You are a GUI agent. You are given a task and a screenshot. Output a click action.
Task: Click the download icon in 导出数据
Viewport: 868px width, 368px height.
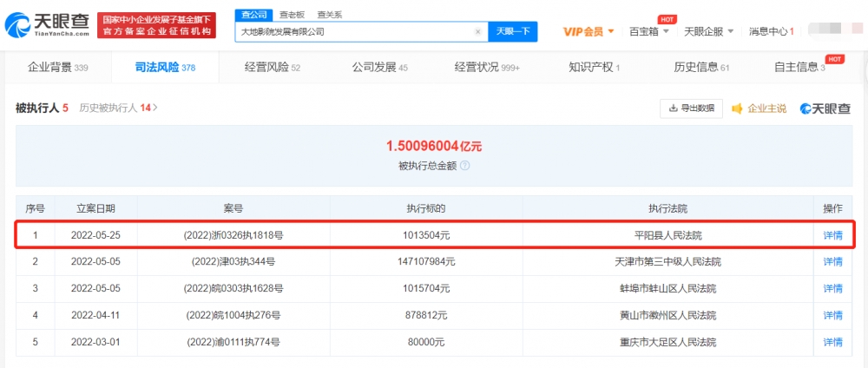(674, 108)
